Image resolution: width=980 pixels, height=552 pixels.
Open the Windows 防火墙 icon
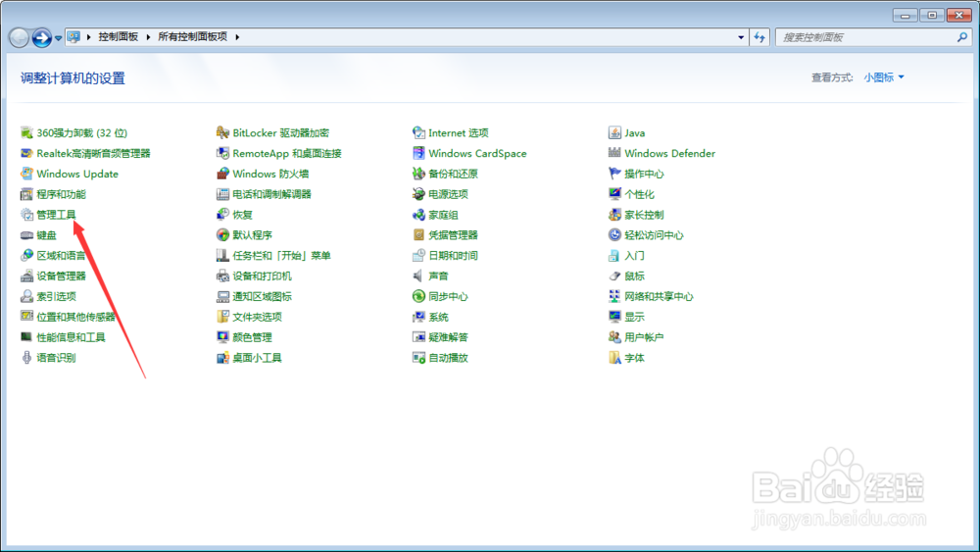point(222,174)
